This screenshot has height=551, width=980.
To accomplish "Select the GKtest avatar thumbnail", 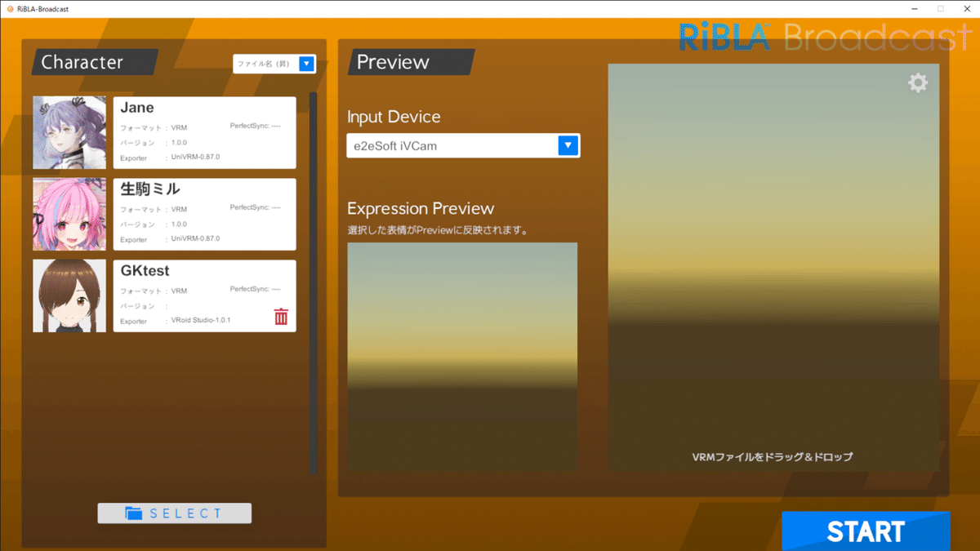I will (69, 295).
